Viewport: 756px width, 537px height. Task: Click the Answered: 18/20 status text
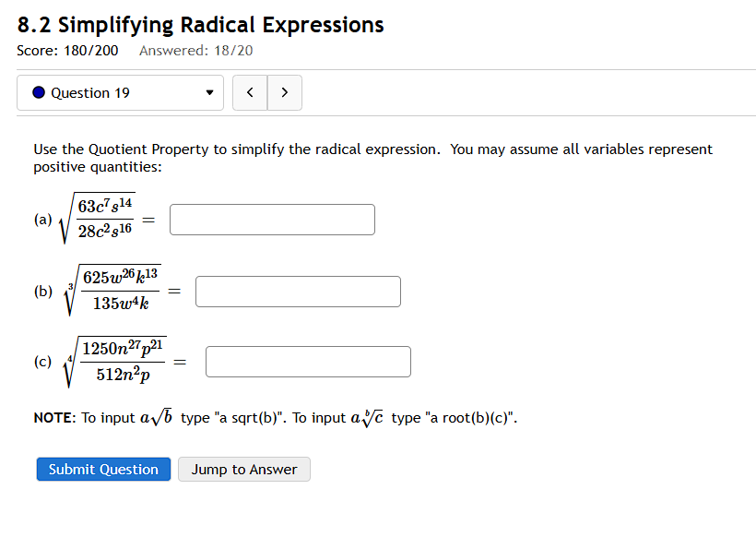195,52
